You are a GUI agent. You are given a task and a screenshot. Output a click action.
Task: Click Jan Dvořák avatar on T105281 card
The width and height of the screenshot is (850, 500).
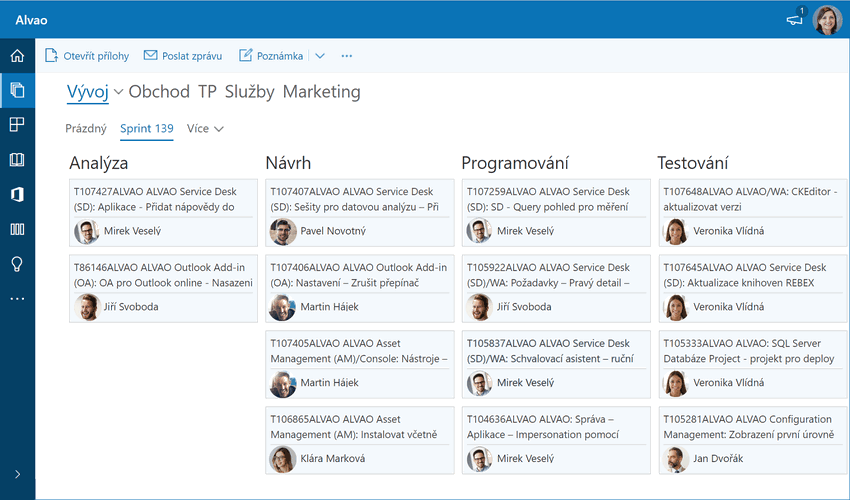coord(676,459)
